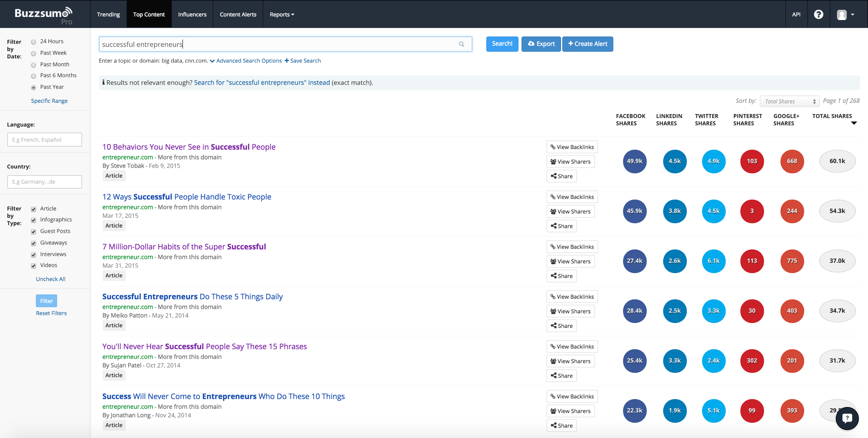Click LinkedIn shares bubble 1.9k
Image resolution: width=868 pixels, height=438 pixels.
(x=675, y=411)
